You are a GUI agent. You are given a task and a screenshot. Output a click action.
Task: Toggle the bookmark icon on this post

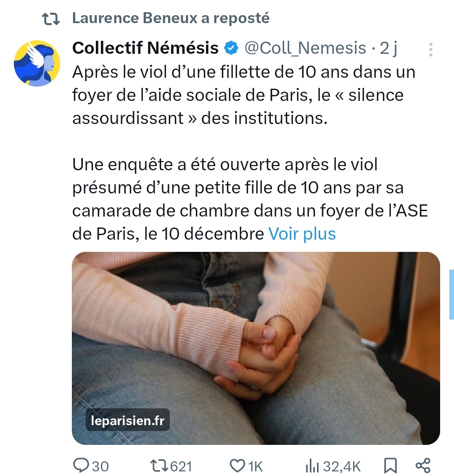click(391, 465)
